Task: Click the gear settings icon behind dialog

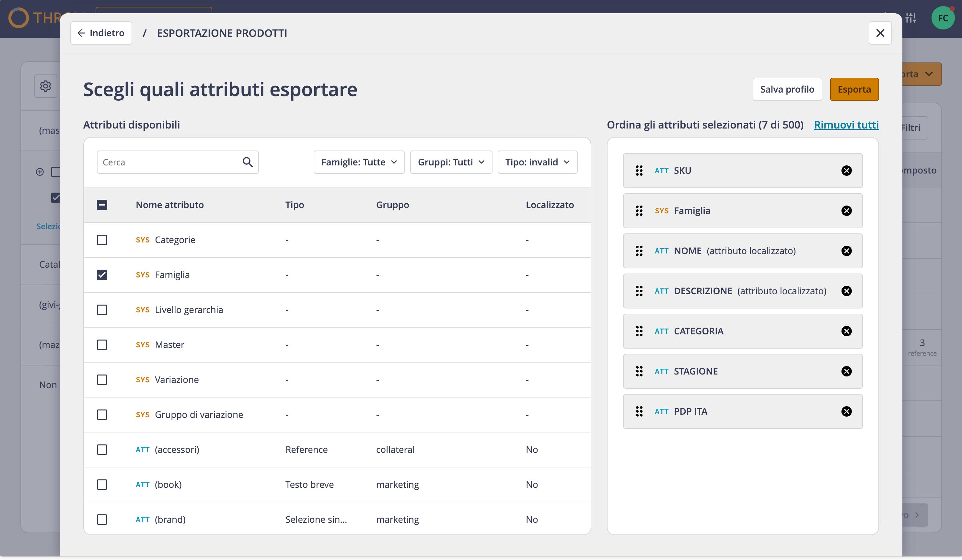Action: pyautogui.click(x=45, y=86)
